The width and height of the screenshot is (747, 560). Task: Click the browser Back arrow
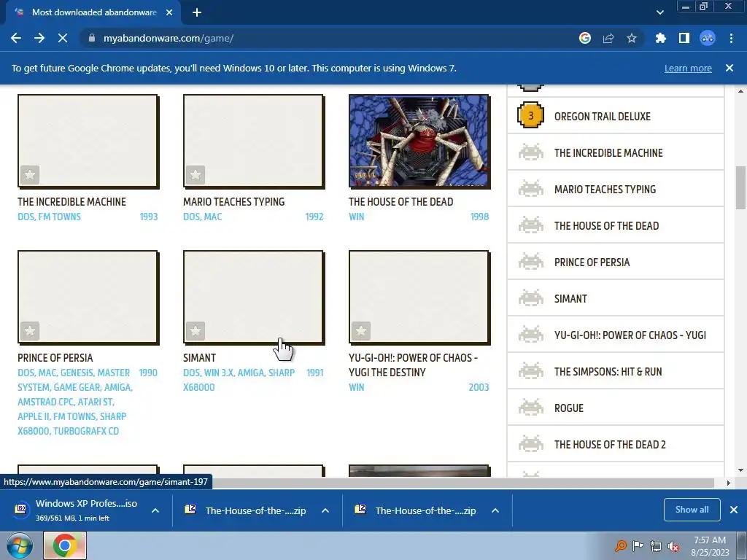click(16, 38)
